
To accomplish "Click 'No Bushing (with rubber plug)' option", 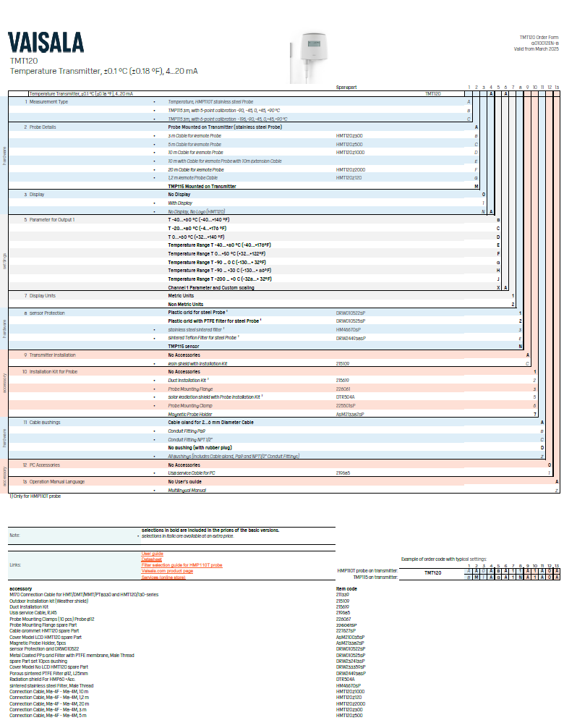I will [x=200, y=447].
